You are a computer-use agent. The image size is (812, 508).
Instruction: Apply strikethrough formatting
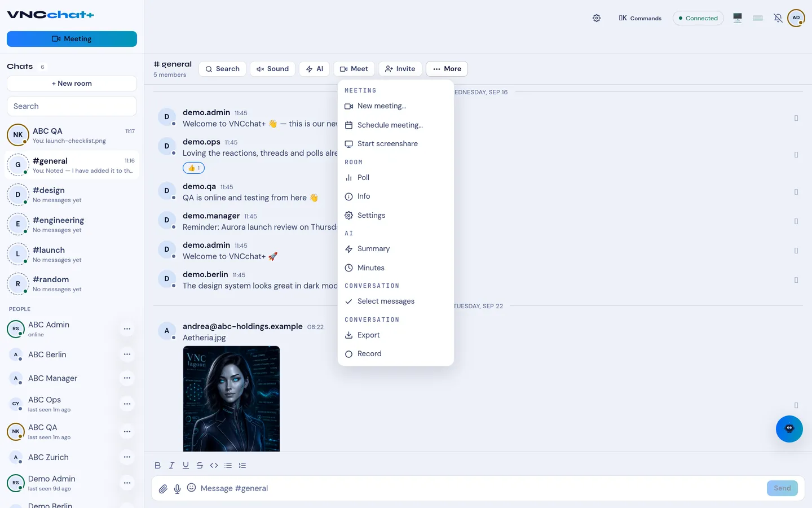coord(200,465)
